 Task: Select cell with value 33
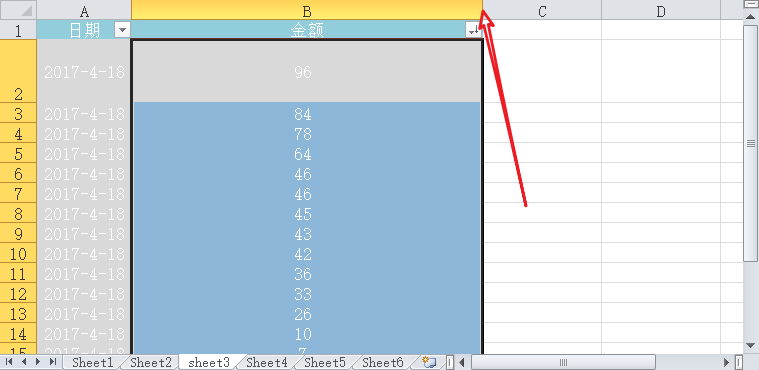click(x=306, y=293)
